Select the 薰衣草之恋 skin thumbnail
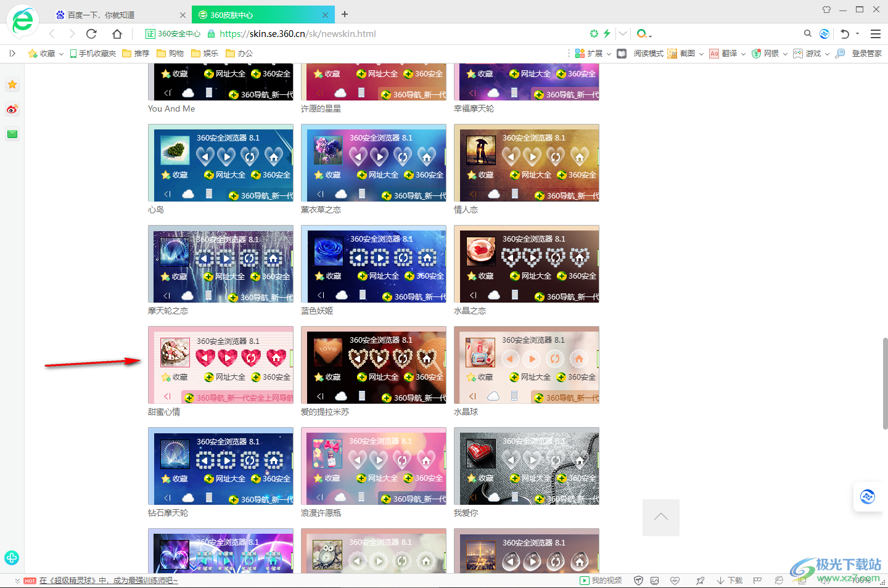 (374, 163)
